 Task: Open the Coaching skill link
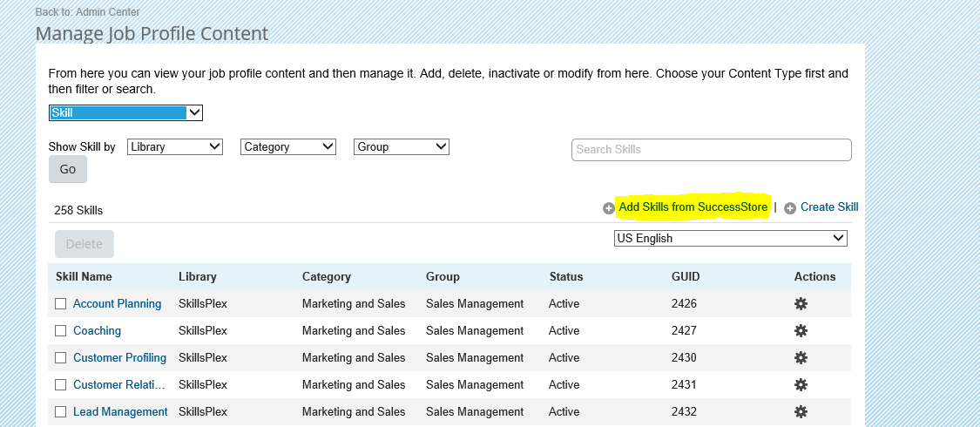(x=97, y=331)
